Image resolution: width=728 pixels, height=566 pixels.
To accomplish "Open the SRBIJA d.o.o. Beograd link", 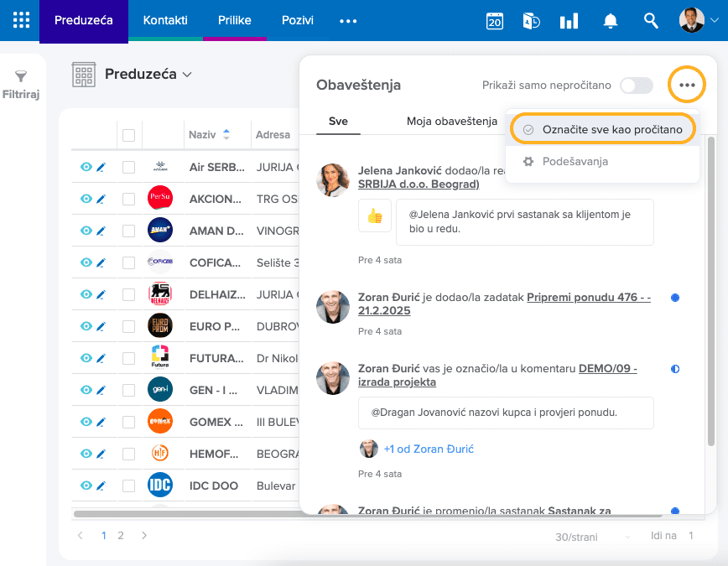I will 419,184.
